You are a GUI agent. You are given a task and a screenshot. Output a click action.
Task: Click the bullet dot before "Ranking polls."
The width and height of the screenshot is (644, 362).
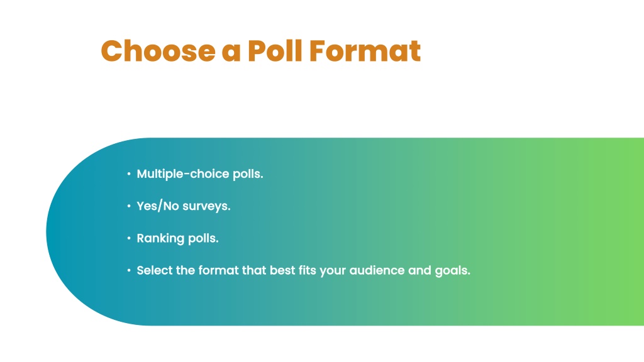click(129, 238)
